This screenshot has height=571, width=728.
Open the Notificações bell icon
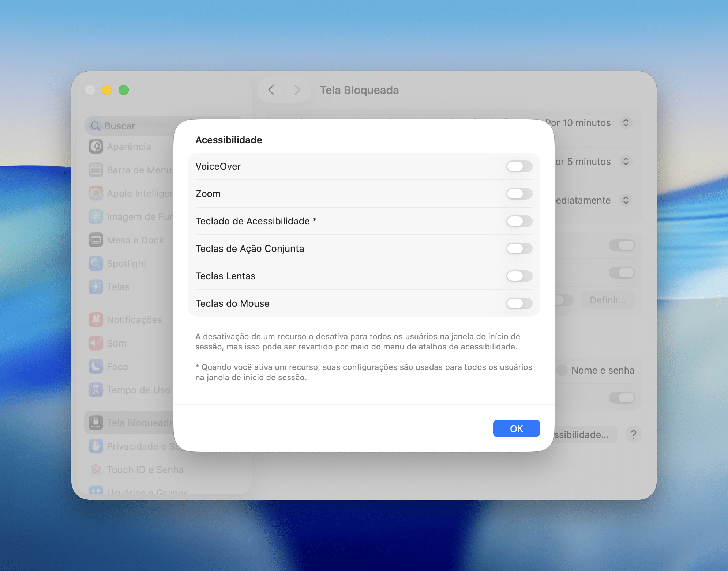pyautogui.click(x=95, y=319)
